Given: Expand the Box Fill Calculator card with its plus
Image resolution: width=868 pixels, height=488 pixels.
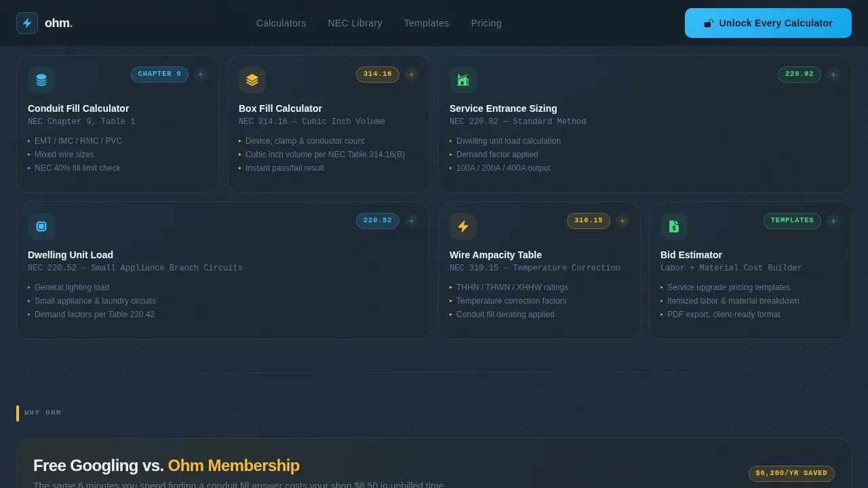Looking at the screenshot, I should [412, 75].
